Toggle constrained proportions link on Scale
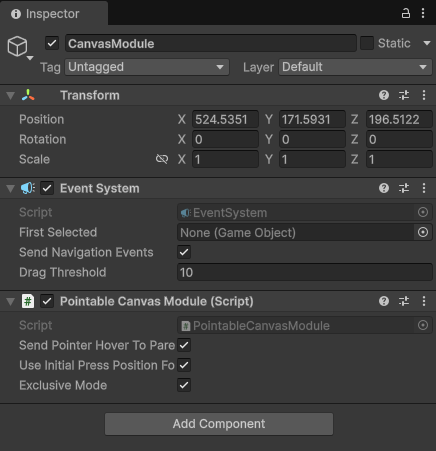The width and height of the screenshot is (436, 451). 162,159
